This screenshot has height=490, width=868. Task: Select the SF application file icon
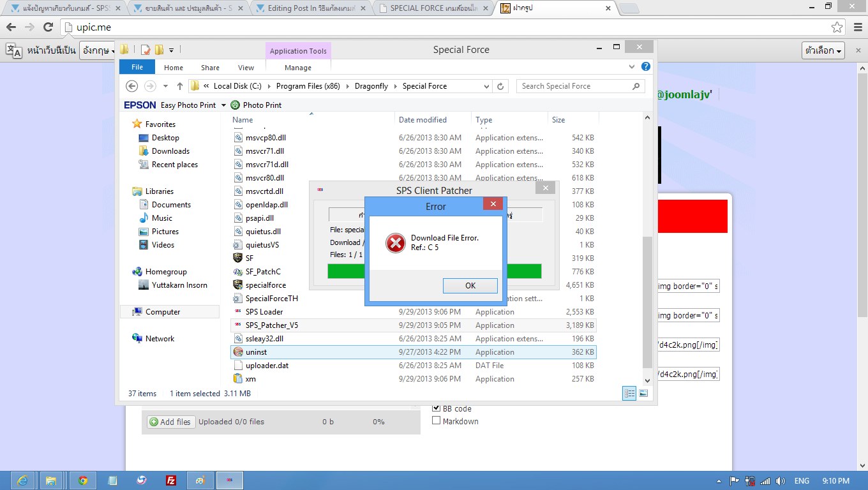tap(238, 258)
